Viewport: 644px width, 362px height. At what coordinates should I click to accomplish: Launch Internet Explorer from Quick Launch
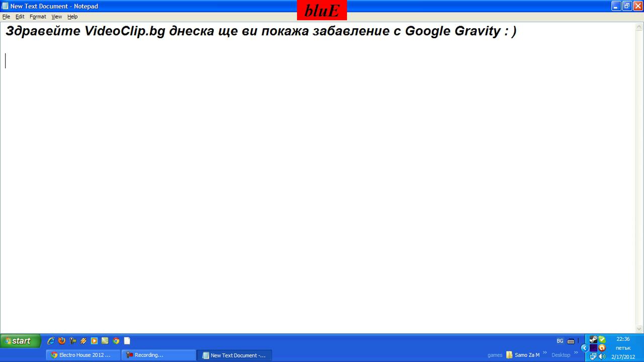click(51, 341)
